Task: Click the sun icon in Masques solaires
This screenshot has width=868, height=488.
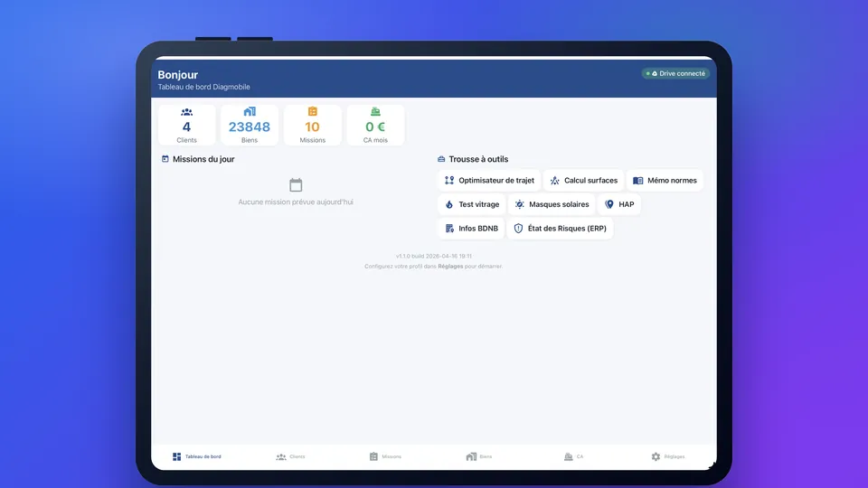Action: pyautogui.click(x=519, y=204)
